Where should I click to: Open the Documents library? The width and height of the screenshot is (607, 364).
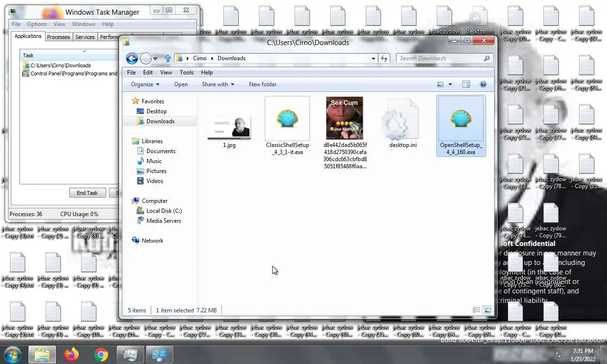[161, 151]
